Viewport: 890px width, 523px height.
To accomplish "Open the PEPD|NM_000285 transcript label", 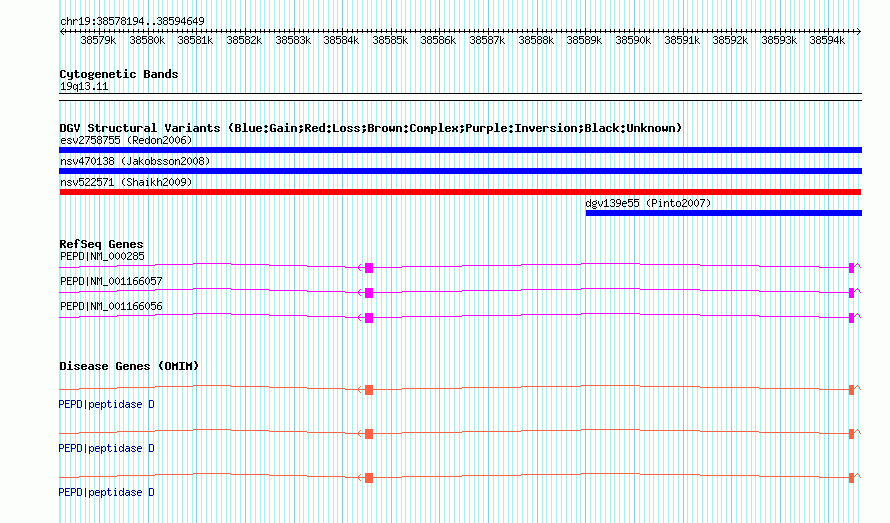I will point(102,256).
